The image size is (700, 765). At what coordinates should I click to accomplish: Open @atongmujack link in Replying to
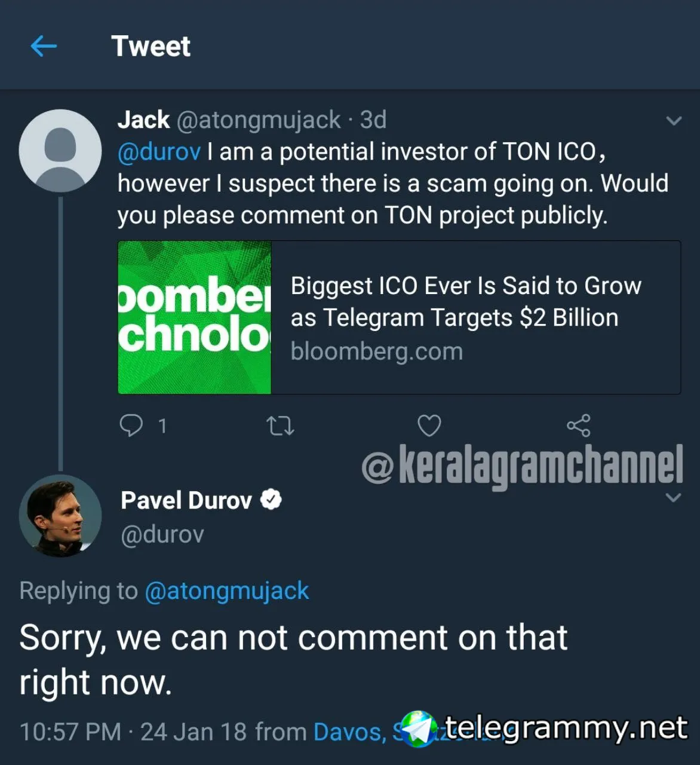click(226, 590)
